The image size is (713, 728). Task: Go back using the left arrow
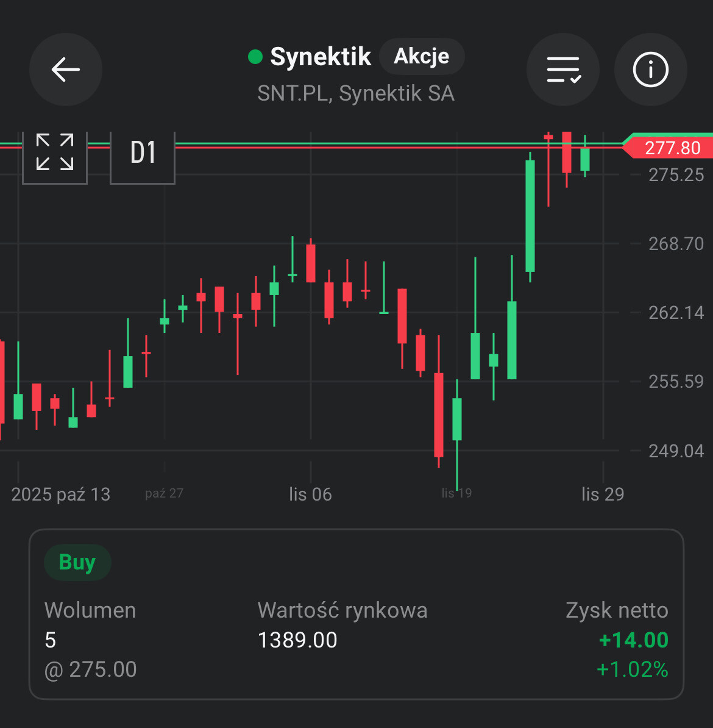(x=66, y=70)
